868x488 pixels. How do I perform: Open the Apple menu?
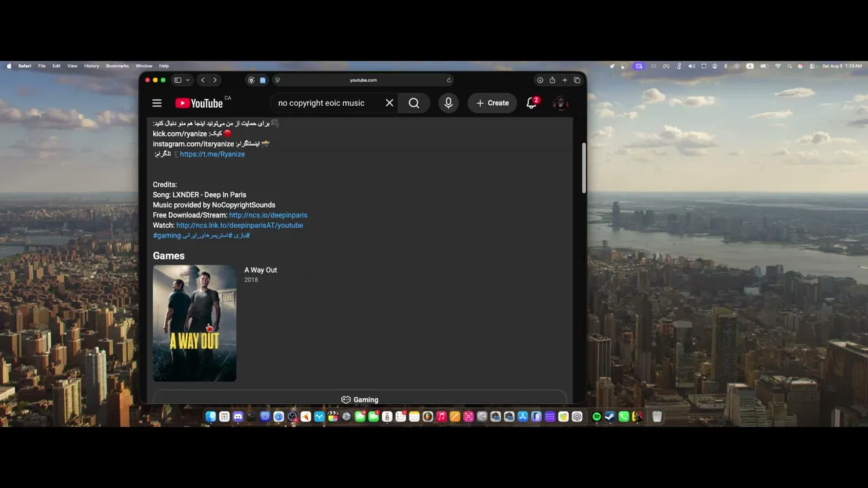[9, 66]
